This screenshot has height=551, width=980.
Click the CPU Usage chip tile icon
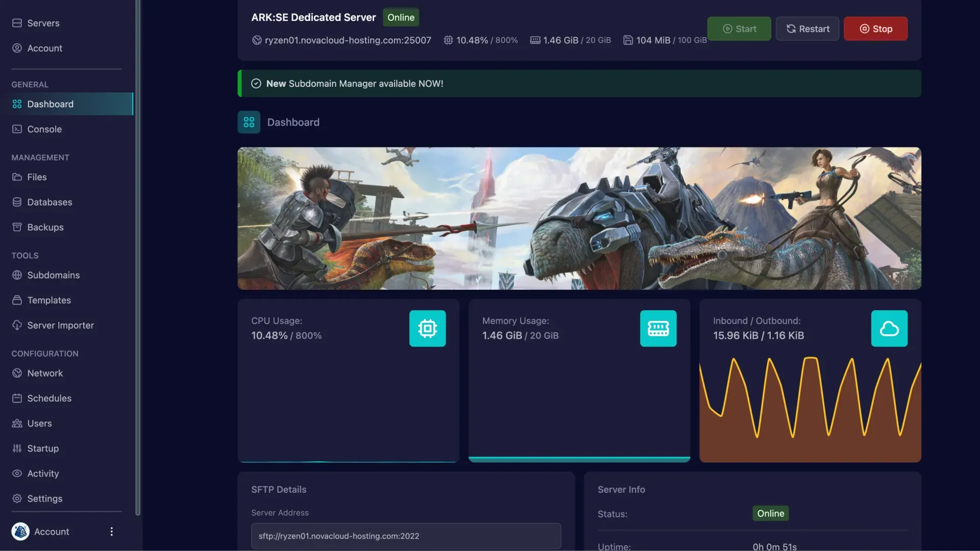427,329
